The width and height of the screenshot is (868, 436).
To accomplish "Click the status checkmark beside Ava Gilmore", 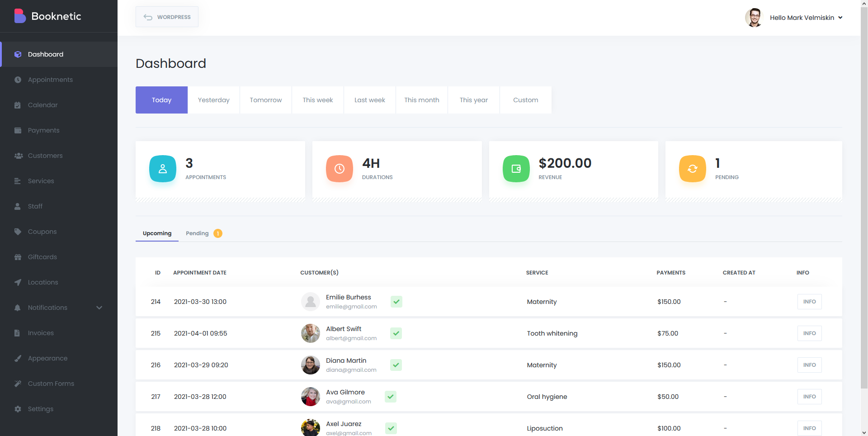I will [x=391, y=397].
